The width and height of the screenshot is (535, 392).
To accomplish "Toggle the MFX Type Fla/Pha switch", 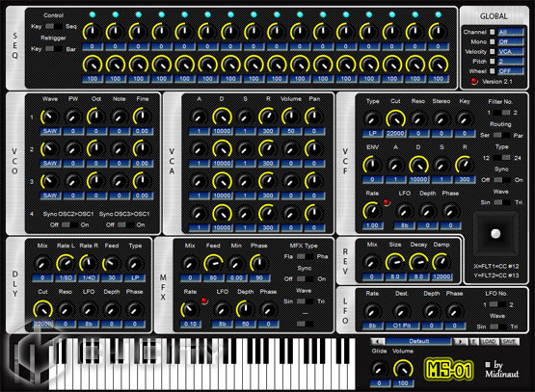I will [x=305, y=256].
